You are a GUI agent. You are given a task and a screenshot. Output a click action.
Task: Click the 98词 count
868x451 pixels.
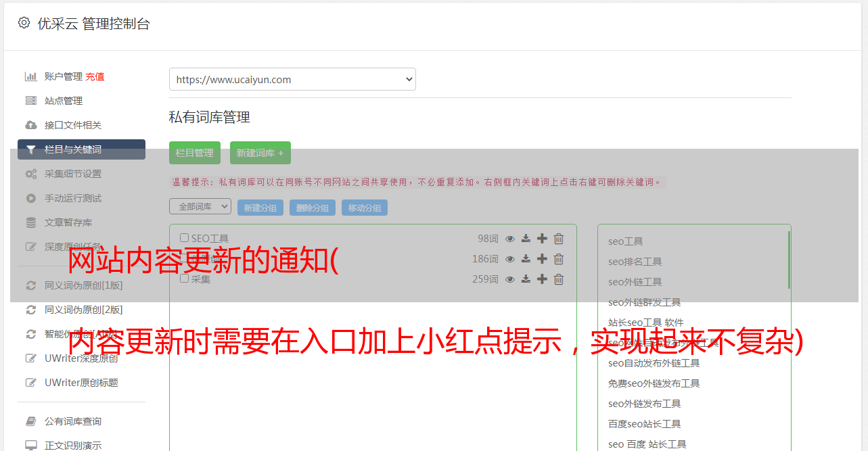488,239
